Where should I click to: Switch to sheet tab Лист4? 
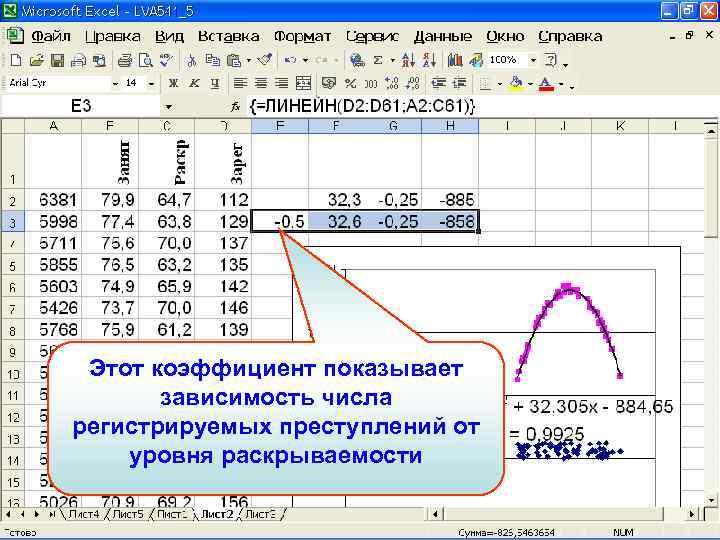point(83,514)
